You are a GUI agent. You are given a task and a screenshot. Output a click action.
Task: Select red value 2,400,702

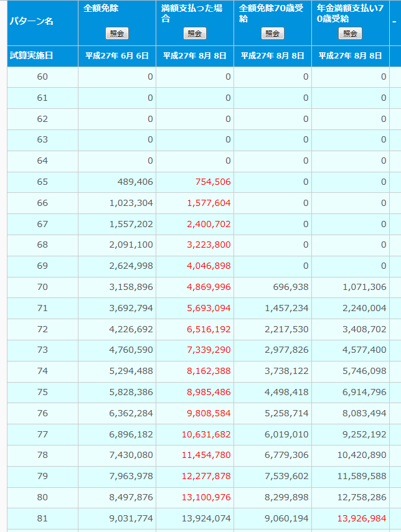(209, 224)
